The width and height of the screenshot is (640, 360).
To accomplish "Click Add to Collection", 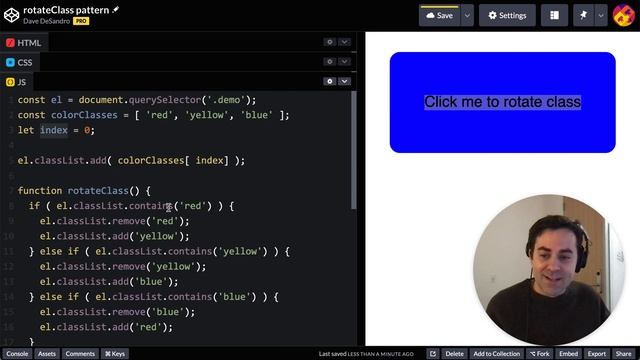I will coord(496,353).
